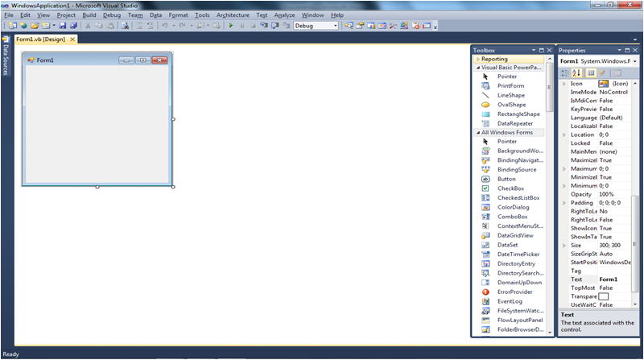Viewport: 644px width, 360px height.
Task: Choose the ComboBox control in Toolbox
Action: (x=511, y=217)
